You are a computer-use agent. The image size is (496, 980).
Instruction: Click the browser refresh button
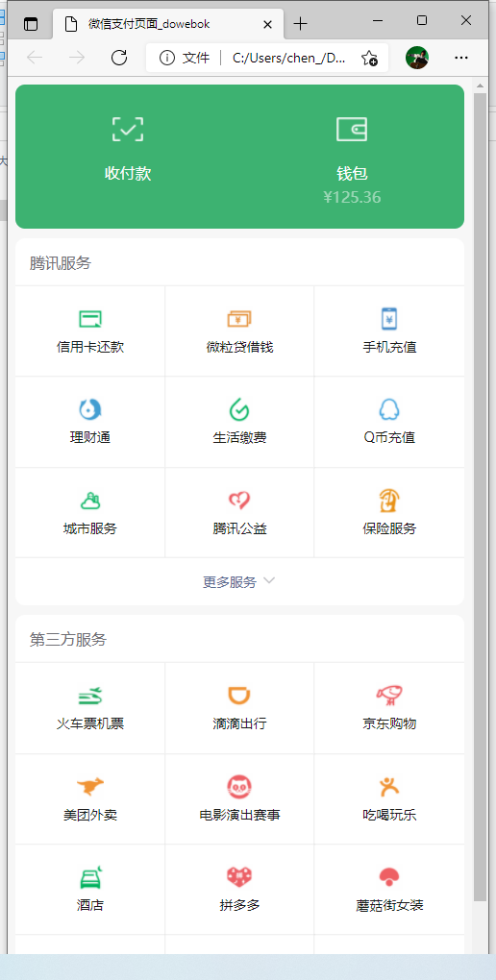pyautogui.click(x=119, y=58)
